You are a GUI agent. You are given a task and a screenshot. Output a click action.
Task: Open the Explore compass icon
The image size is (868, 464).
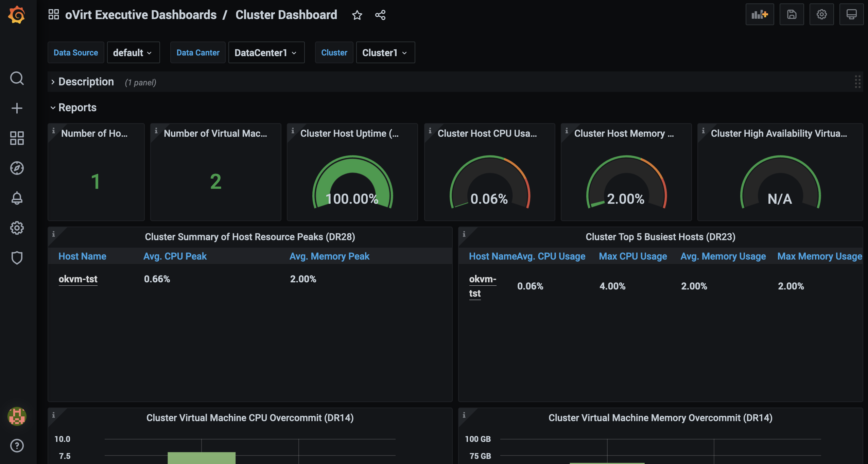pyautogui.click(x=17, y=168)
